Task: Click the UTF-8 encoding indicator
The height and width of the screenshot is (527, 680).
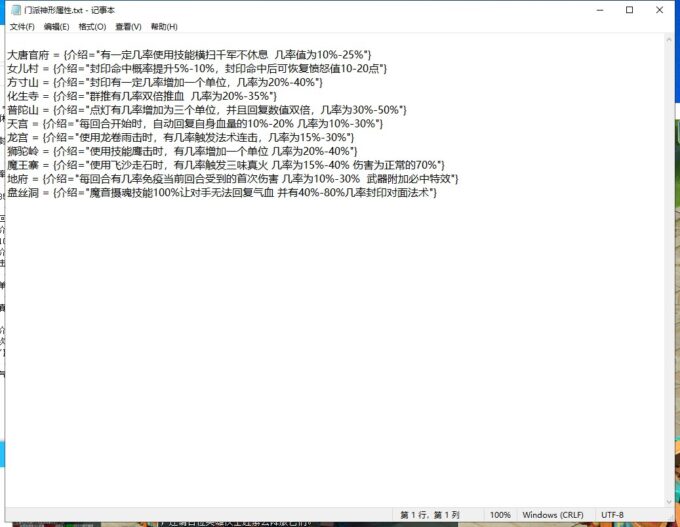Action: (614, 515)
